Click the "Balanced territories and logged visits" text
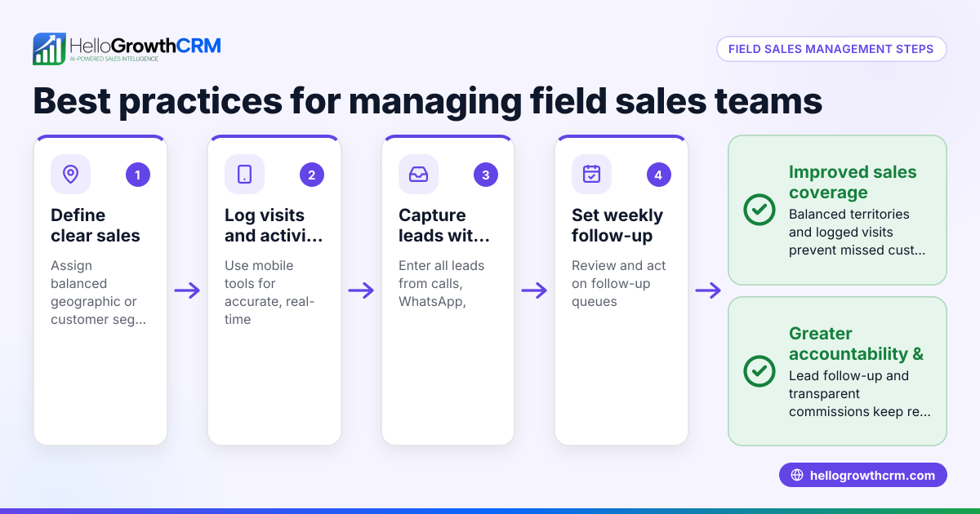This screenshot has height=514, width=980. [857, 233]
